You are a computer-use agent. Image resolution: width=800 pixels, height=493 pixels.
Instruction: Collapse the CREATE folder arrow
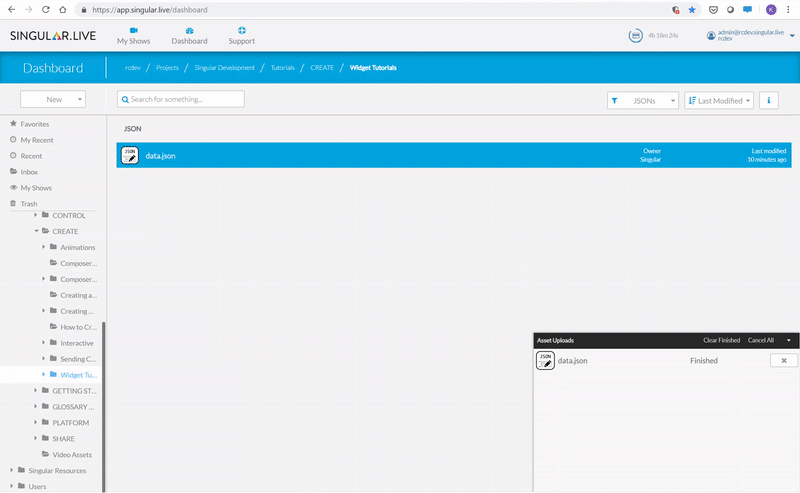36,231
